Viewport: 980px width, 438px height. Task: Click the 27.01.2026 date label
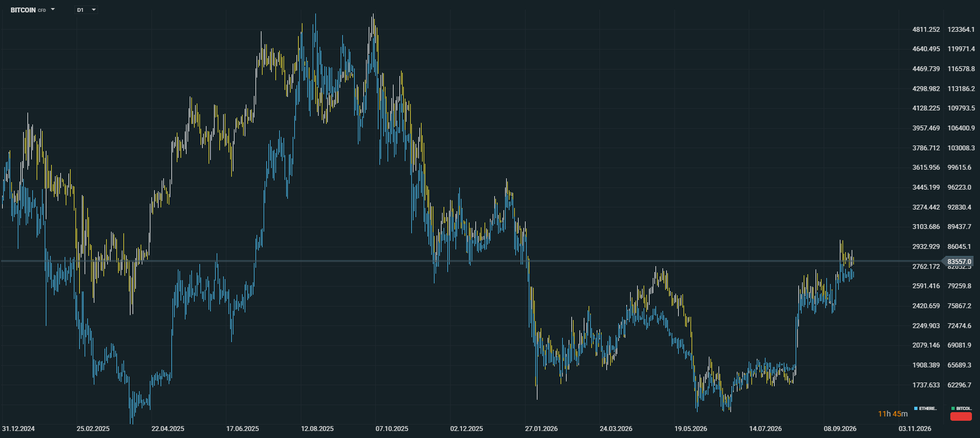541,429
